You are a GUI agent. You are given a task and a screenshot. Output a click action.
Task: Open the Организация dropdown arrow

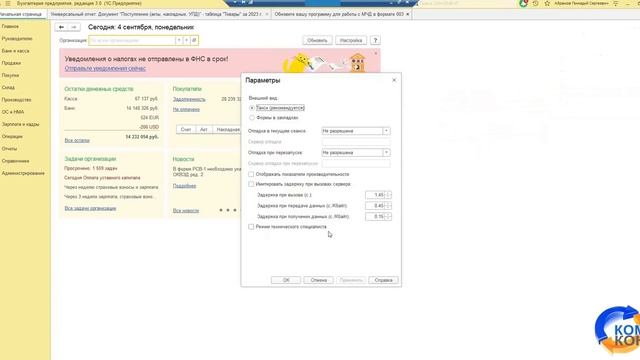coord(178,40)
